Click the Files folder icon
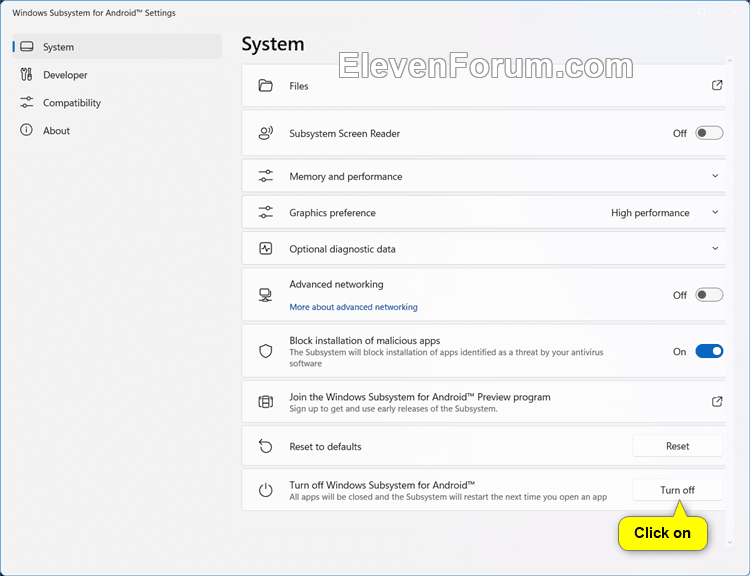This screenshot has height=576, width=750. 265,86
